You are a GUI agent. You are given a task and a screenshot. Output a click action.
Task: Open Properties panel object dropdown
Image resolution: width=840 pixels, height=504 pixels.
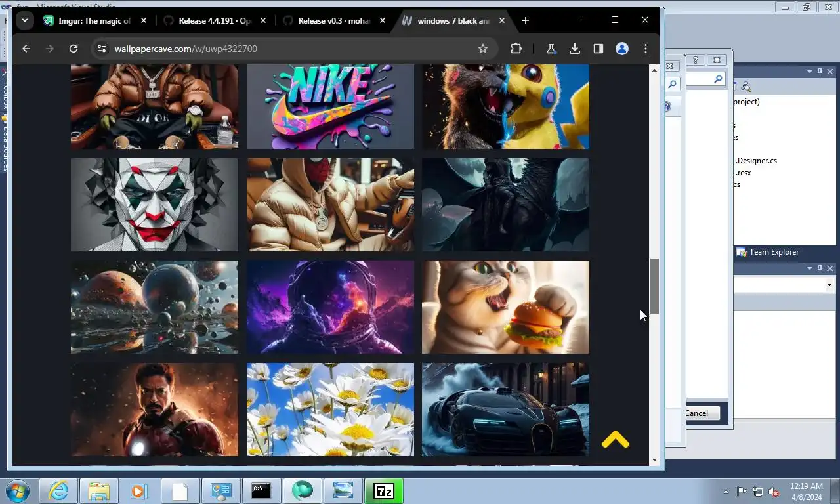pos(829,285)
